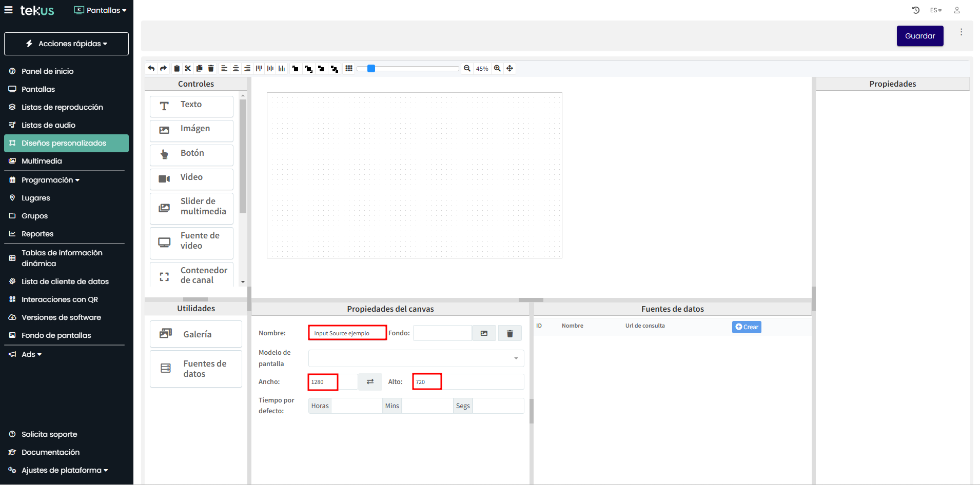Click the Guardar button

coord(919,36)
